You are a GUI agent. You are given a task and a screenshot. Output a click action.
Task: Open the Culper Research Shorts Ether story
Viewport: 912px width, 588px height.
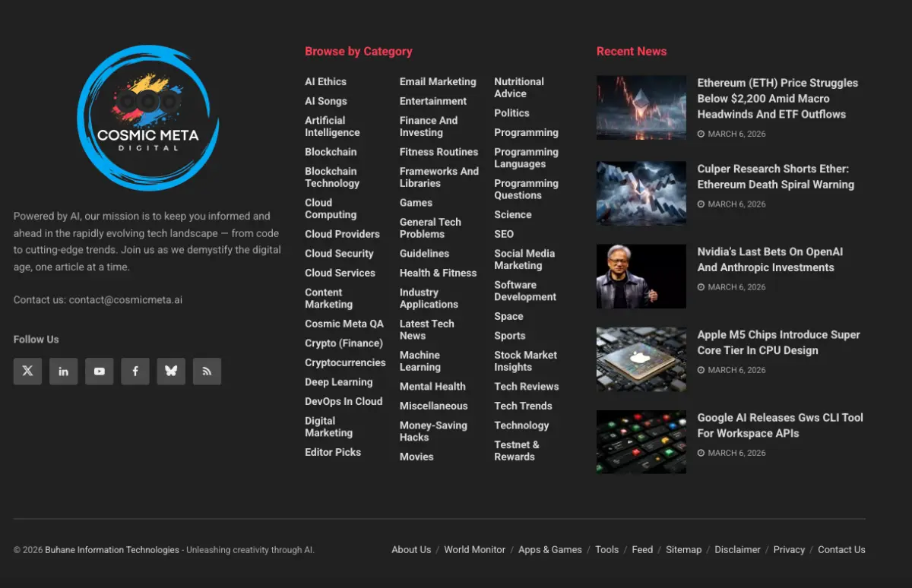775,176
